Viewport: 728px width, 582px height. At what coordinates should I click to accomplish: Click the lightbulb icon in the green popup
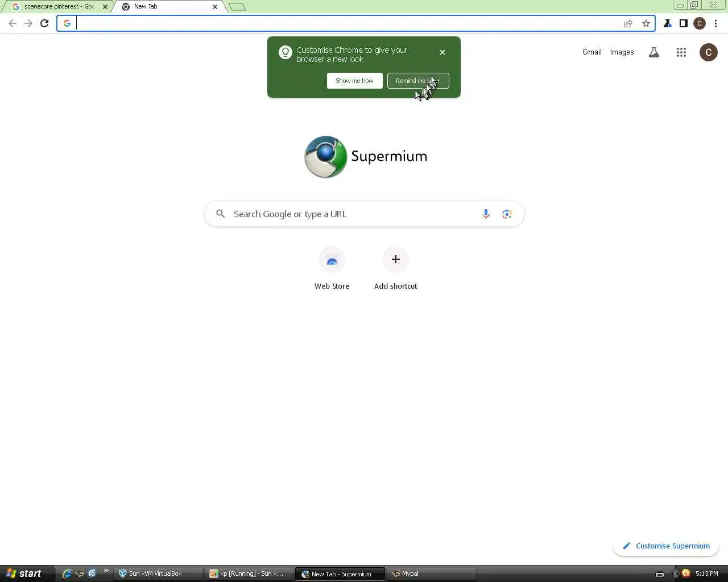pos(286,52)
